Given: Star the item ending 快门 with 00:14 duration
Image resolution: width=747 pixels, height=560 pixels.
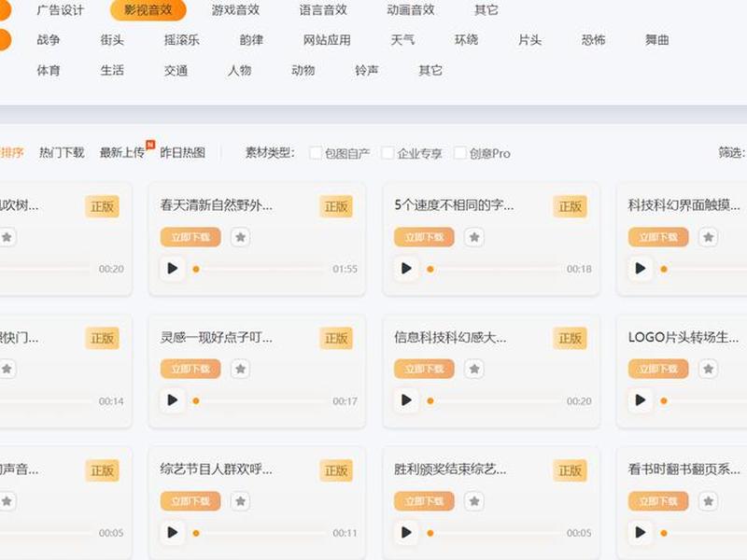Looking at the screenshot, I should pos(7,369).
